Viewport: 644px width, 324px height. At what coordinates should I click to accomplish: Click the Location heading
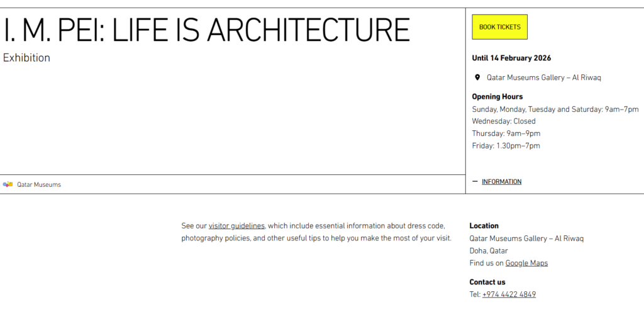click(484, 226)
